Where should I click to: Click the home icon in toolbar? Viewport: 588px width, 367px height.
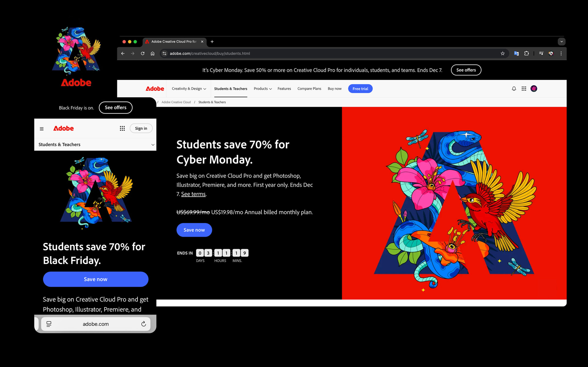click(x=153, y=54)
